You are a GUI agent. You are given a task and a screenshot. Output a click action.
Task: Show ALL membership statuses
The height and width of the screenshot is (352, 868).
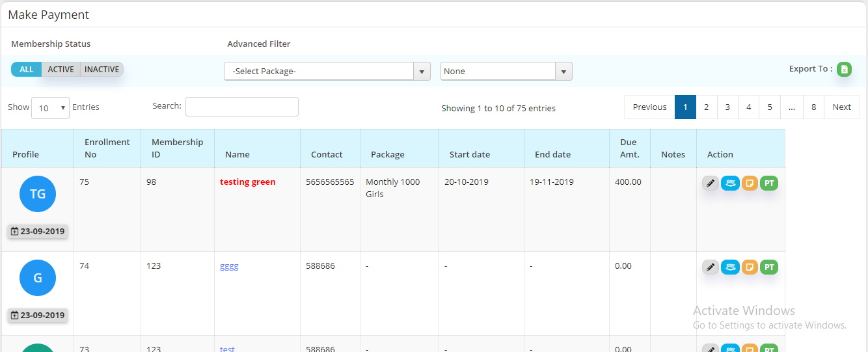coord(26,70)
